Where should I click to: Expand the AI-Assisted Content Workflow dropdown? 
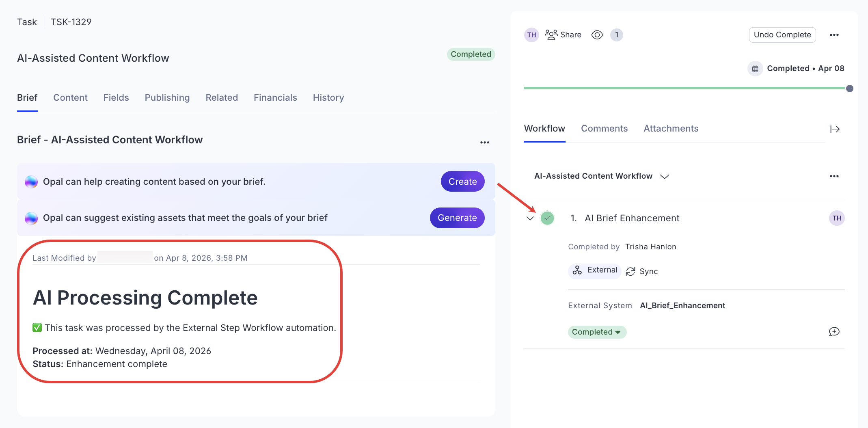665,177
